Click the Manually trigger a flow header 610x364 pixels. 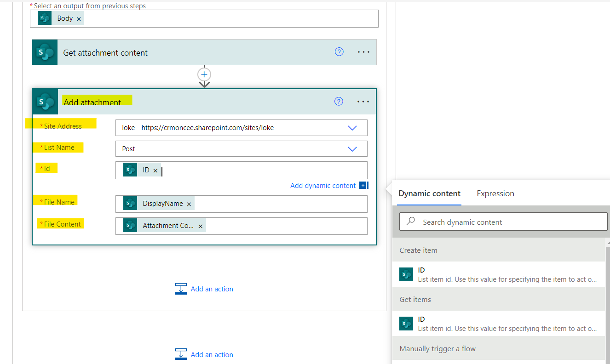[499, 348]
